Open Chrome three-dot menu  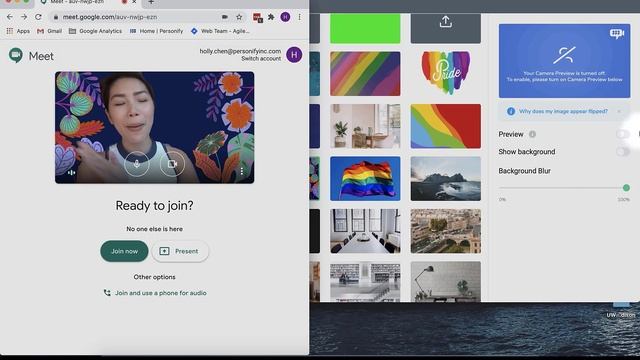coord(300,17)
